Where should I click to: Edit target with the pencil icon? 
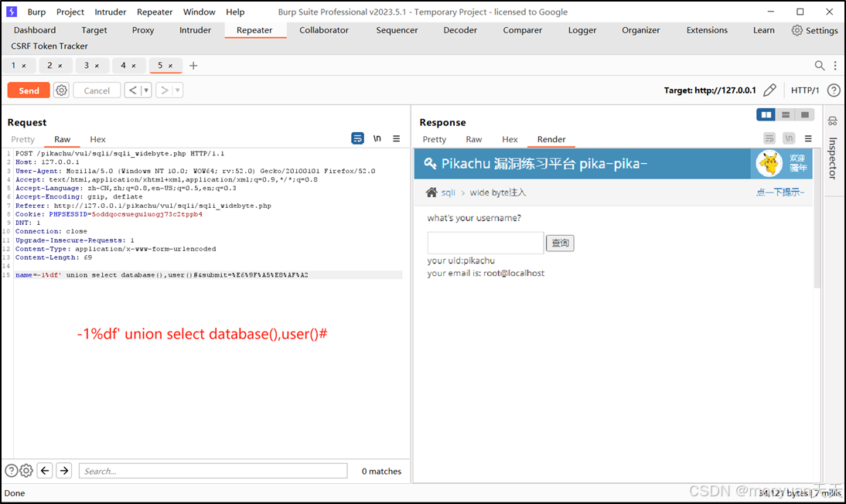click(770, 90)
